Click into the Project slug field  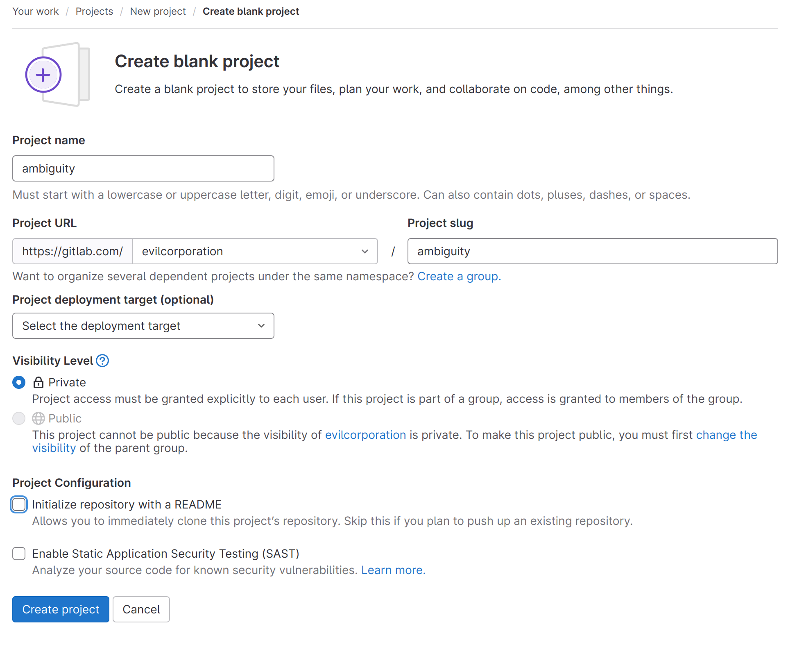[592, 252]
